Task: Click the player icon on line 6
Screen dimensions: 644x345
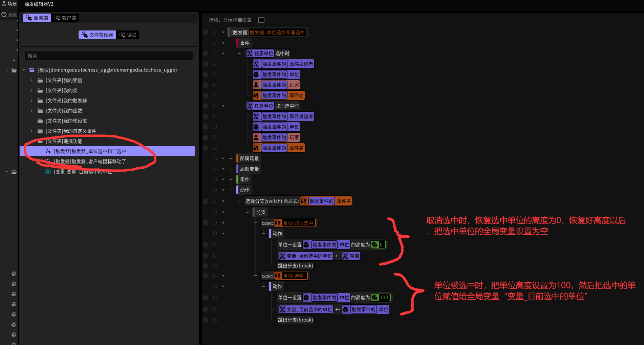Action: (x=256, y=85)
